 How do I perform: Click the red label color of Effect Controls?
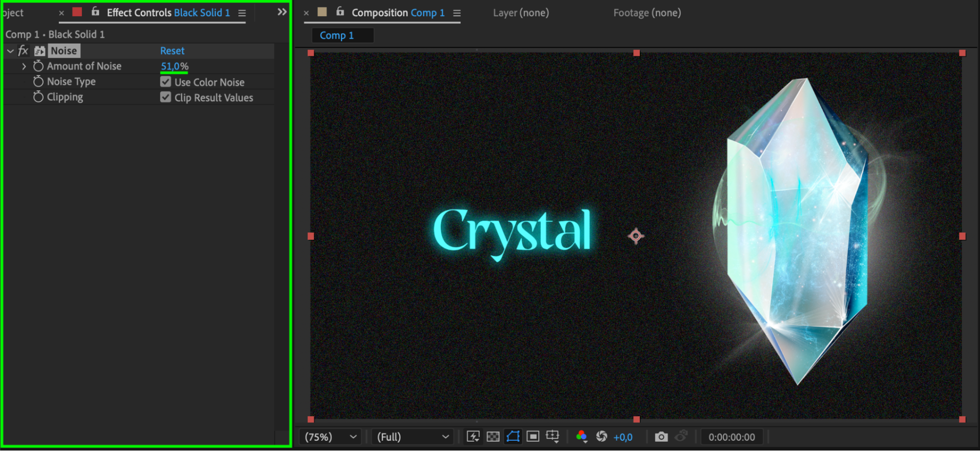[x=77, y=12]
